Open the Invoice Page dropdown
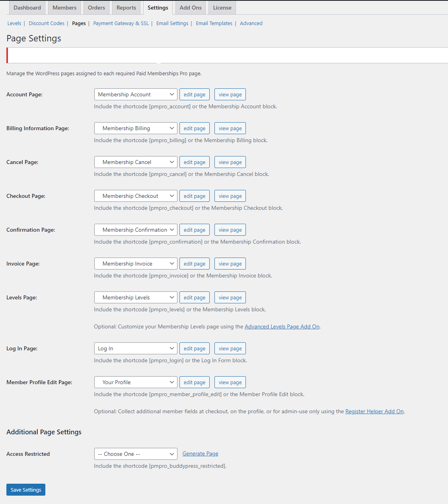The width and height of the screenshot is (448, 504). (x=136, y=264)
